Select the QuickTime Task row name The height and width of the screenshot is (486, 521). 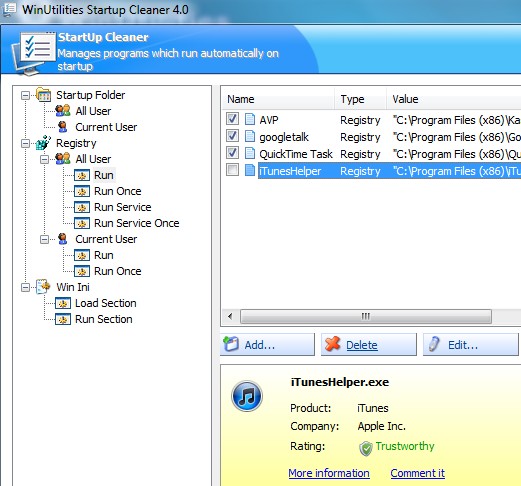coord(296,154)
